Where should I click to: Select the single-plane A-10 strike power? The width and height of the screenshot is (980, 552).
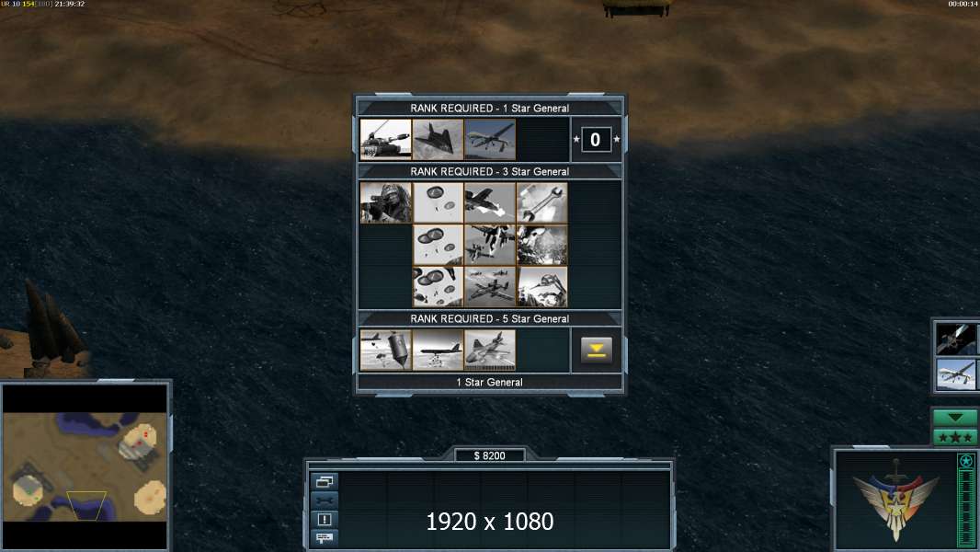click(x=490, y=202)
